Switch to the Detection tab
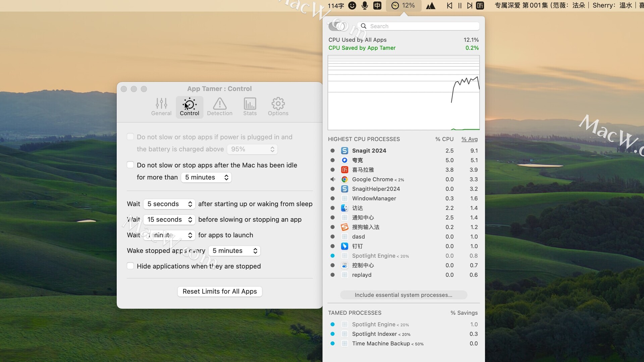Viewport: 644px width, 362px height. coord(220,107)
